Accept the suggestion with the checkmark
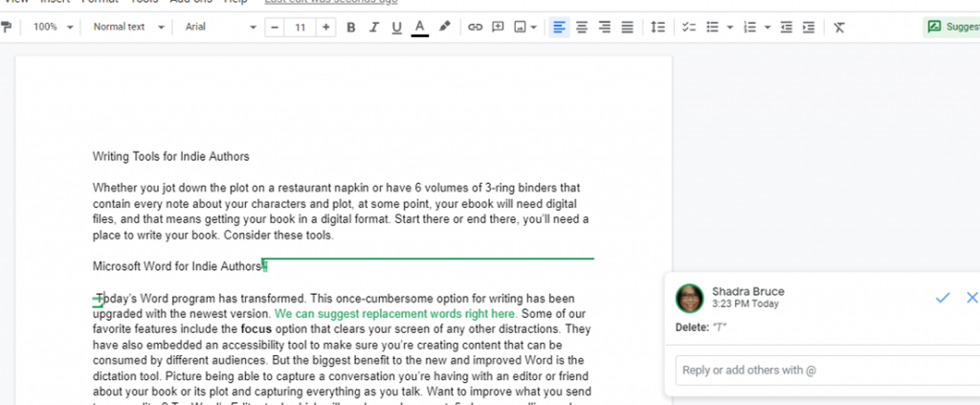 click(x=943, y=298)
